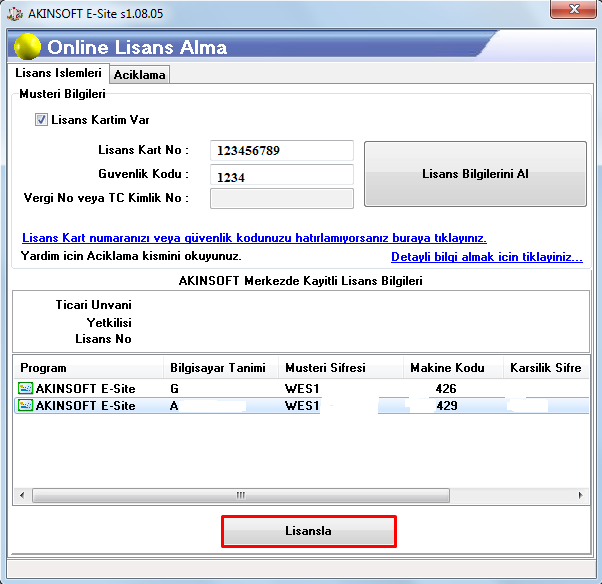Click the program icon in the selected A row
This screenshot has height=584, width=602.
point(25,405)
